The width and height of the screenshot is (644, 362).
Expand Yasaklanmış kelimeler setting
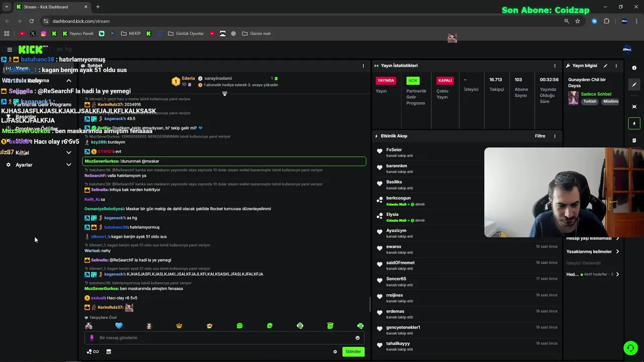[617, 252]
